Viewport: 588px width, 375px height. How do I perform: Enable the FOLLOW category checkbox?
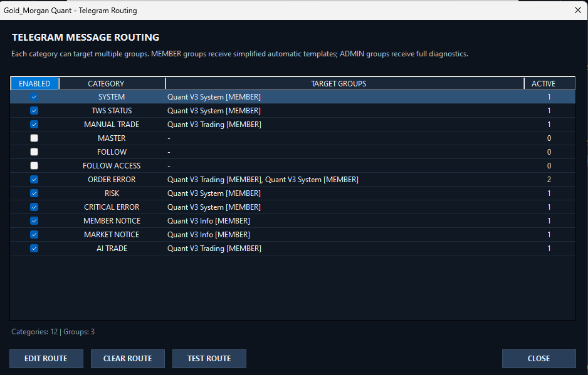tap(34, 152)
